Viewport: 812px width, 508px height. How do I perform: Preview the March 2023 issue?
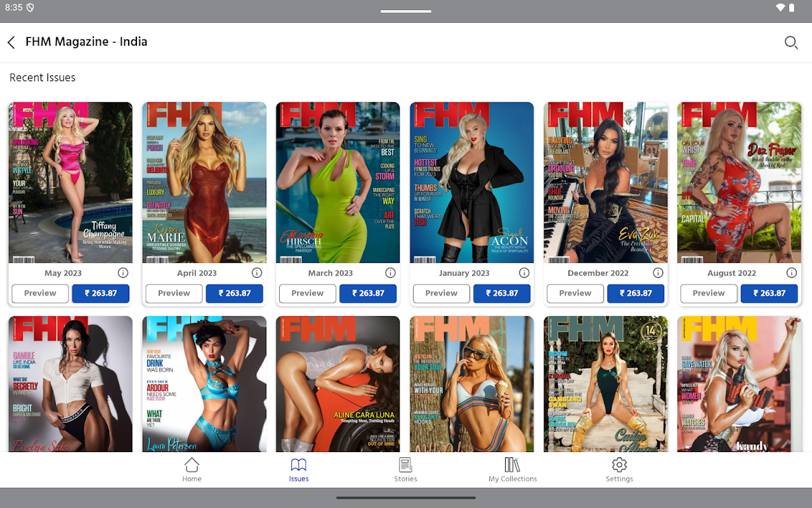308,293
